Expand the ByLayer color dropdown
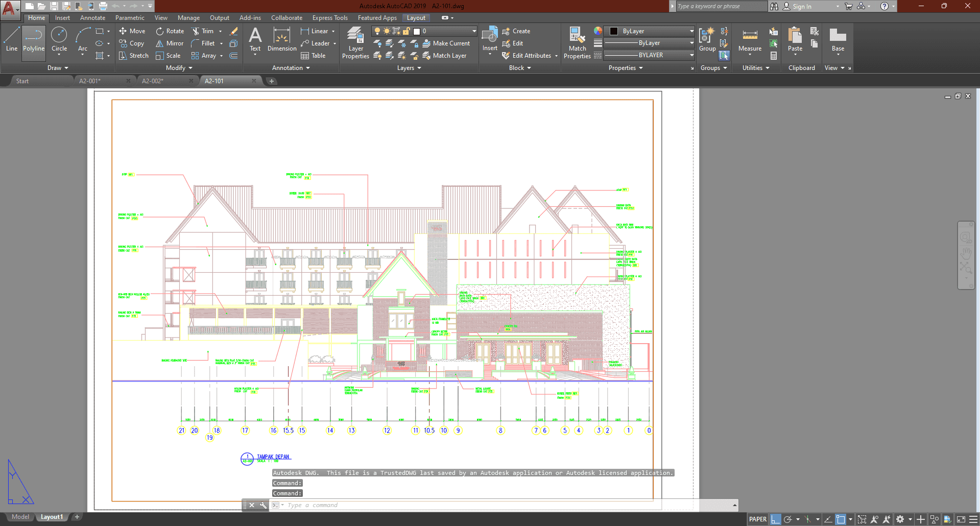This screenshot has height=526, width=980. click(691, 31)
